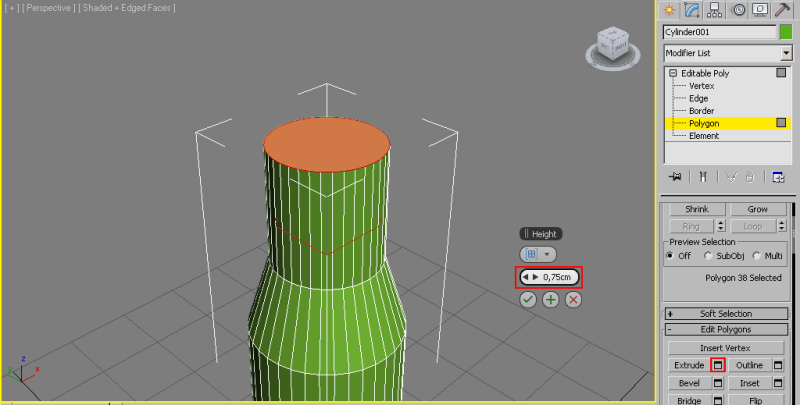Click Apply and Continue plus icon

click(x=551, y=299)
